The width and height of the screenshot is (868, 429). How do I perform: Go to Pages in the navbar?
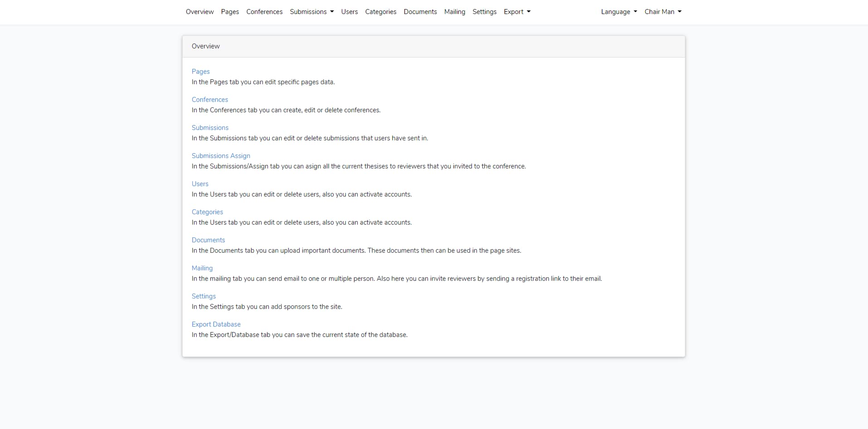click(230, 12)
